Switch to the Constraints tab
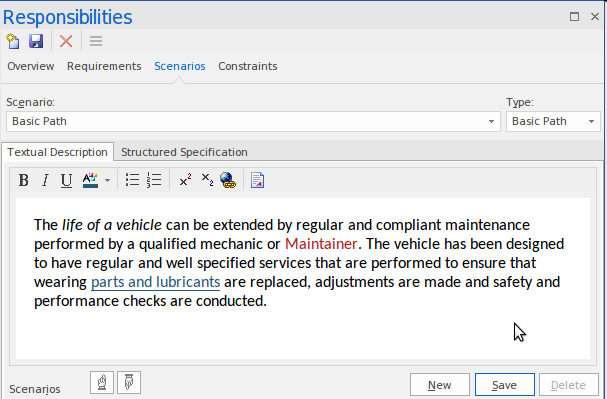The height and width of the screenshot is (399, 607). [248, 66]
